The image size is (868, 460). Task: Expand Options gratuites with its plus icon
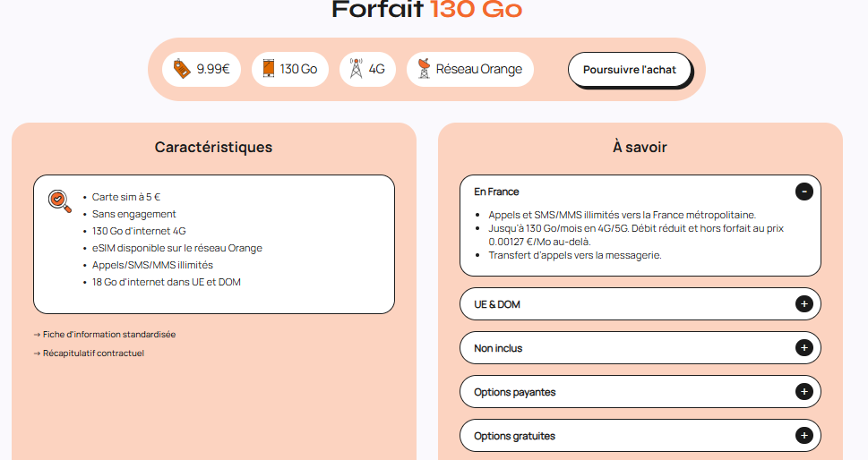(x=804, y=435)
